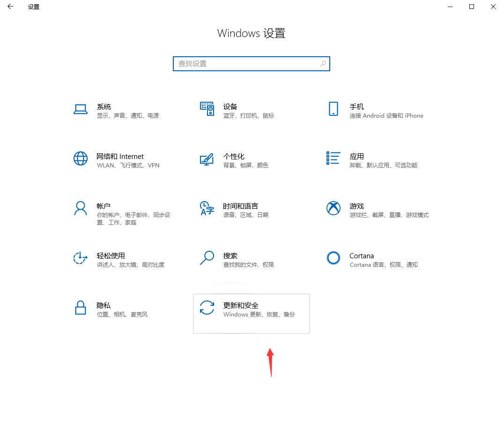
Task: Click the Search (搜索) magnifier category icon
Action: (207, 258)
